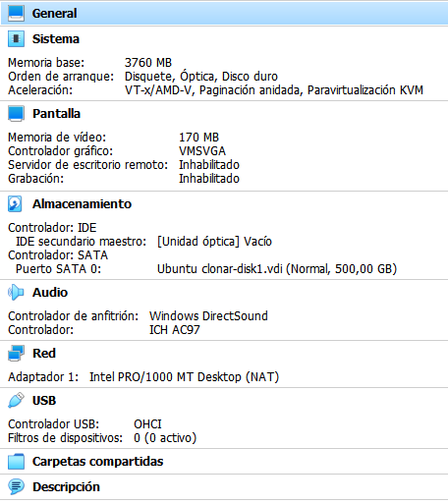This screenshot has width=448, height=504.
Task: Click the General section monitor icon
Action: coord(16,14)
